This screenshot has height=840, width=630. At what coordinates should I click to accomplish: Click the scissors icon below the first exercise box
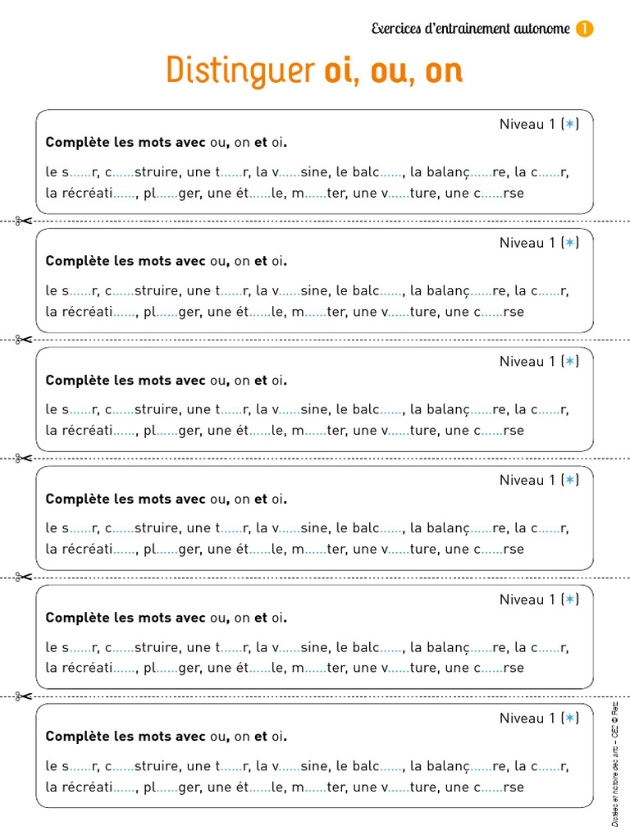[x=23, y=221]
